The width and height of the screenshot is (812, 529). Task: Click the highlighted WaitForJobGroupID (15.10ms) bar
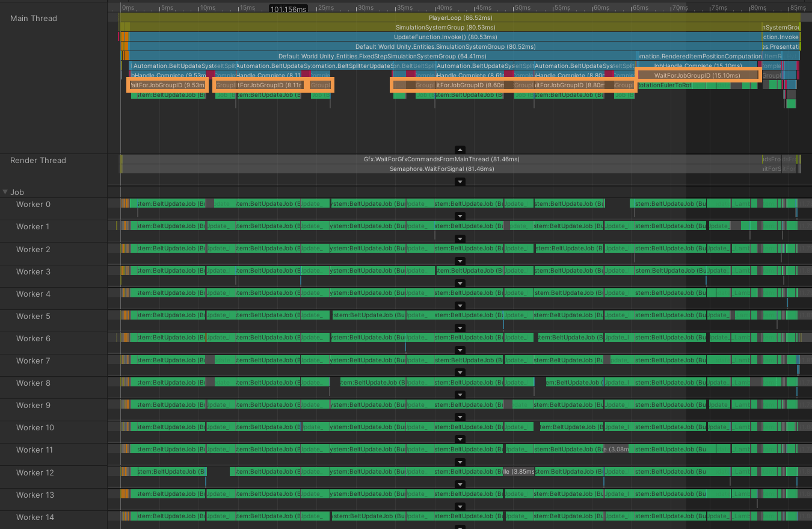[697, 75]
